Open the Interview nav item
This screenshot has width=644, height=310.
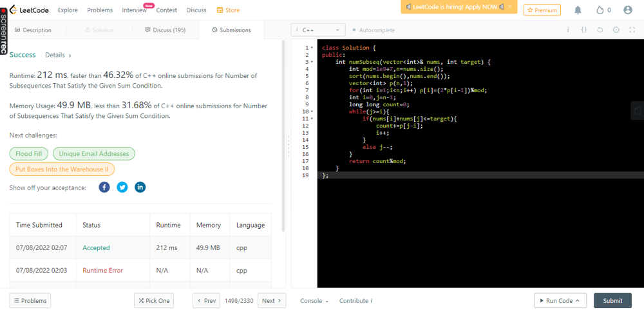point(135,10)
